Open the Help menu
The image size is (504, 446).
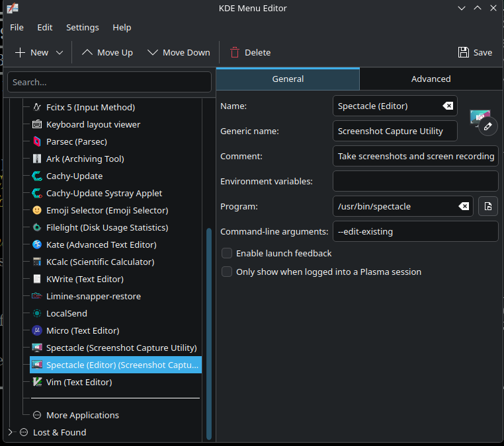[x=122, y=28]
